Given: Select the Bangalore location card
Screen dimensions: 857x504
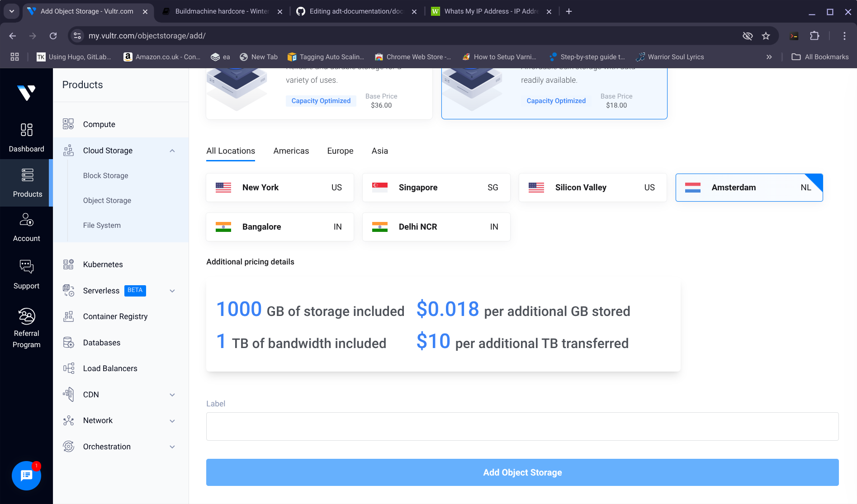Looking at the screenshot, I should (x=279, y=227).
